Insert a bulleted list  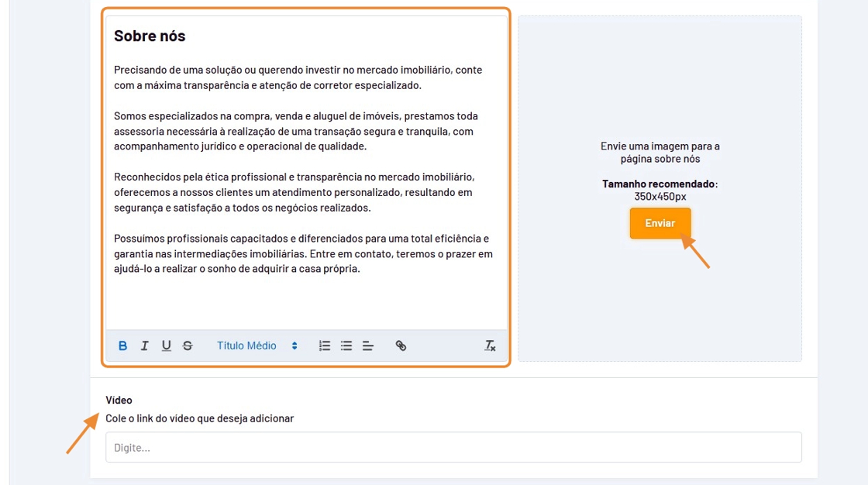[x=346, y=346]
